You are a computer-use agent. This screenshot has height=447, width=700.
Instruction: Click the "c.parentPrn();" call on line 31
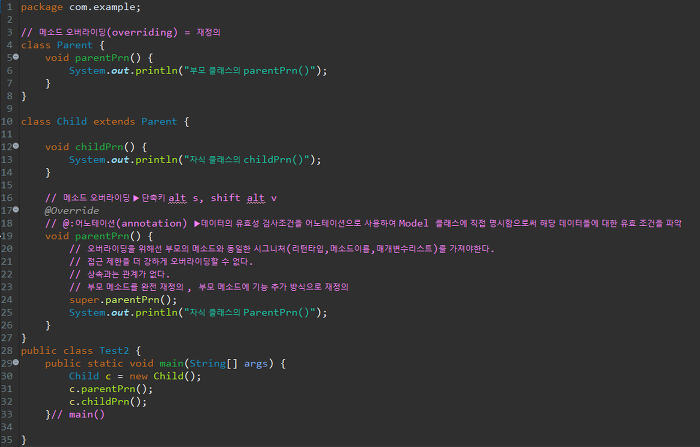[x=111, y=389]
